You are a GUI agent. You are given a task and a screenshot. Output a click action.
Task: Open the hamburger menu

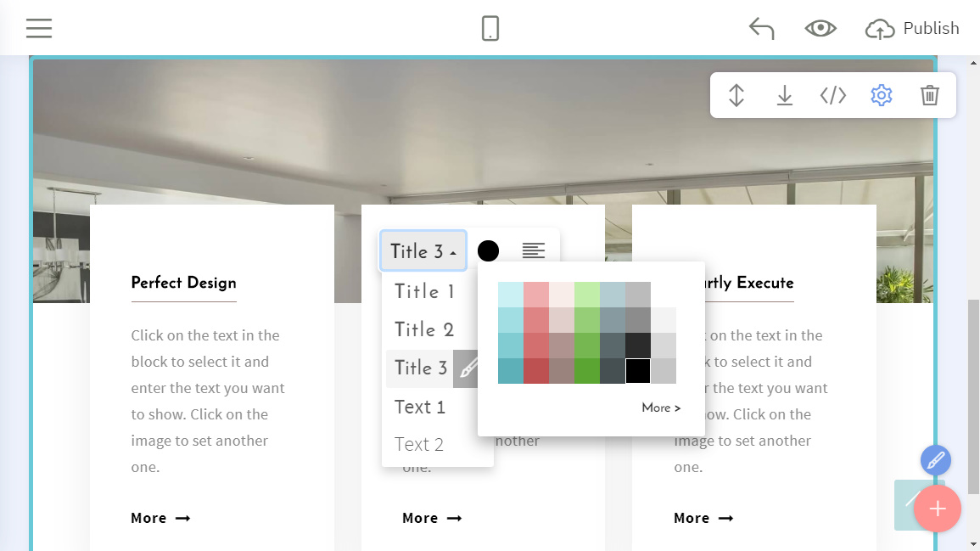[39, 28]
